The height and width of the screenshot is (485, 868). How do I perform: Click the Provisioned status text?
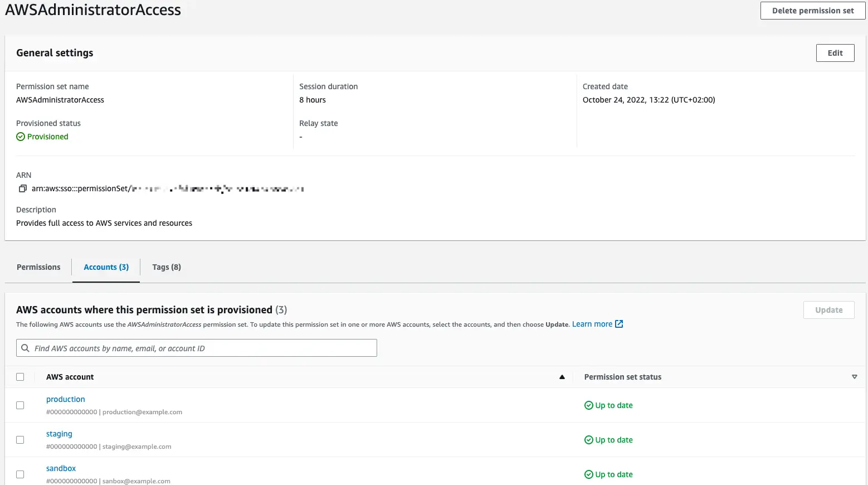(x=48, y=137)
